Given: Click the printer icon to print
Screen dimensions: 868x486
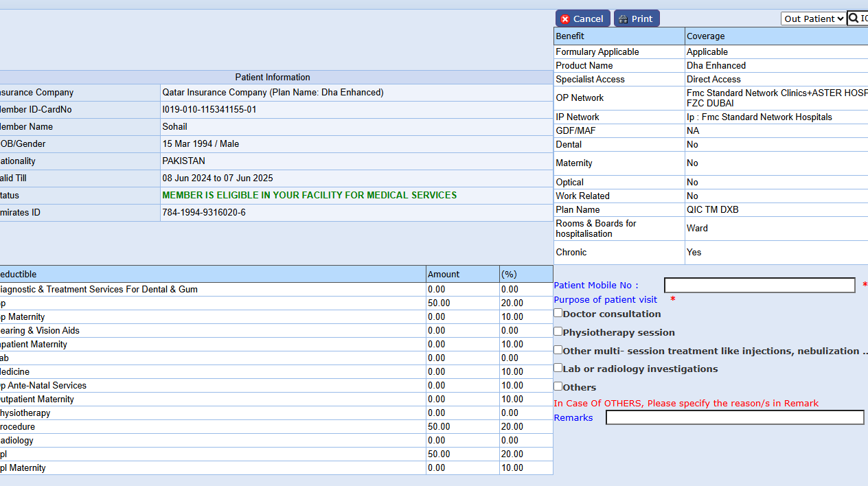Looking at the screenshot, I should 624,19.
